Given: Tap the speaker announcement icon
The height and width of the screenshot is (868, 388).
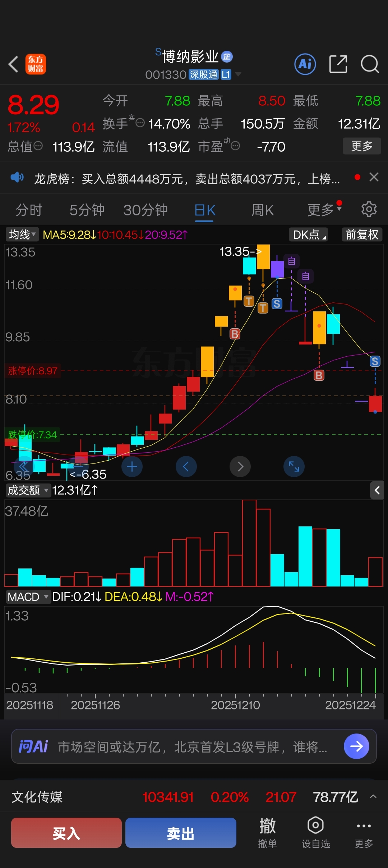Looking at the screenshot, I should (x=17, y=177).
